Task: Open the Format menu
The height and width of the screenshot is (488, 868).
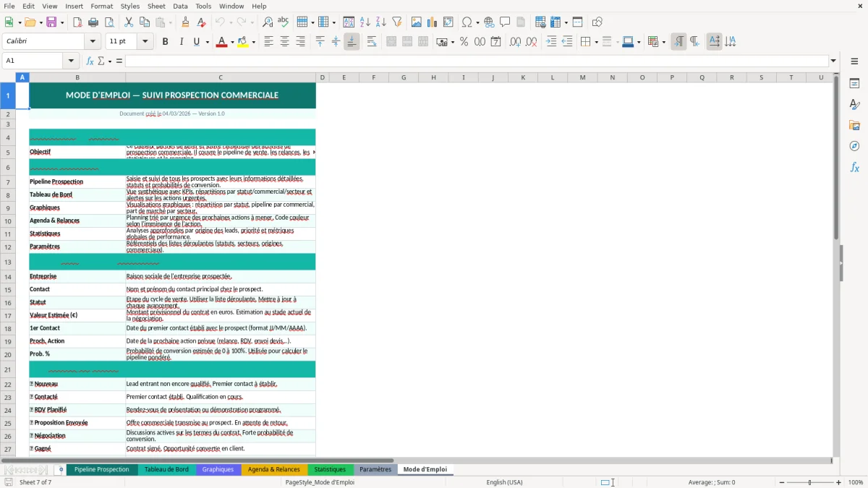Action: 101,6
